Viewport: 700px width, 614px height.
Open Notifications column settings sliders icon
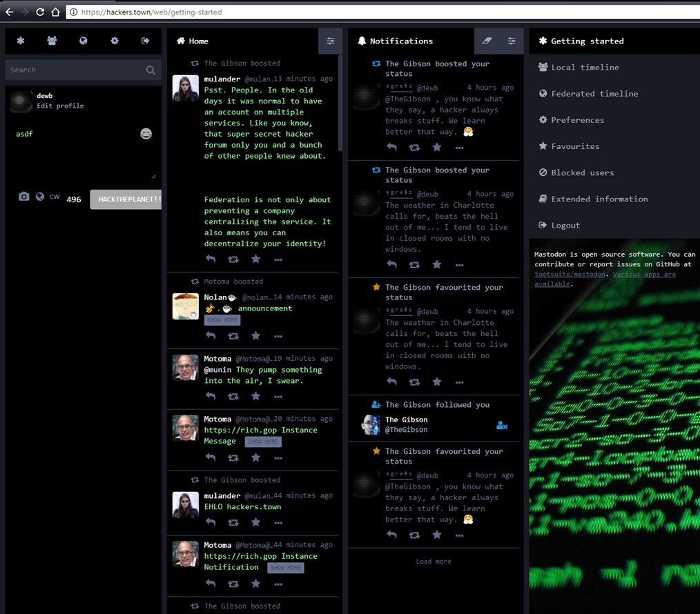pos(512,41)
